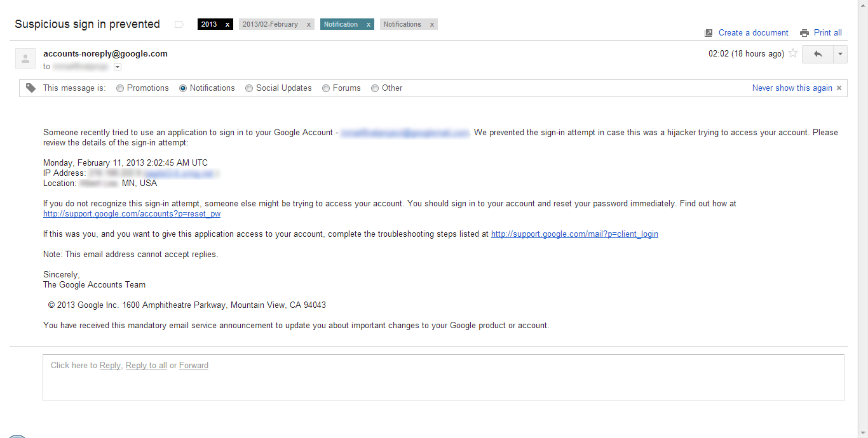868x438 pixels.
Task: Remove the 2013/02-February label
Action: (309, 25)
